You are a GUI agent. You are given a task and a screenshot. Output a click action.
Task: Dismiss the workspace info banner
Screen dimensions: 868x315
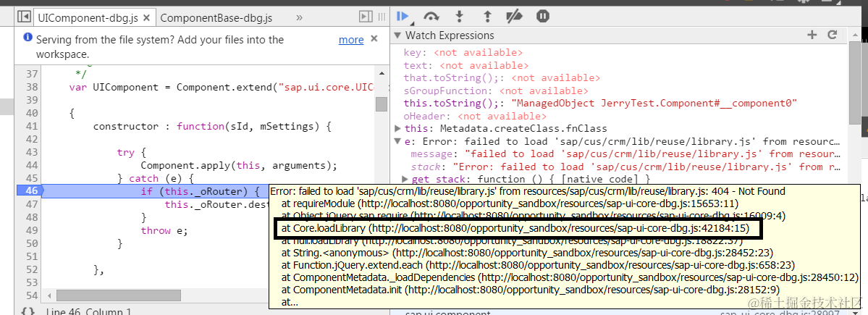pos(374,39)
